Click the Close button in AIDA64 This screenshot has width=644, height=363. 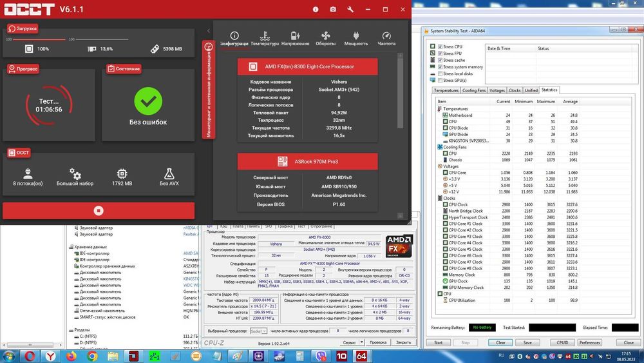click(629, 342)
